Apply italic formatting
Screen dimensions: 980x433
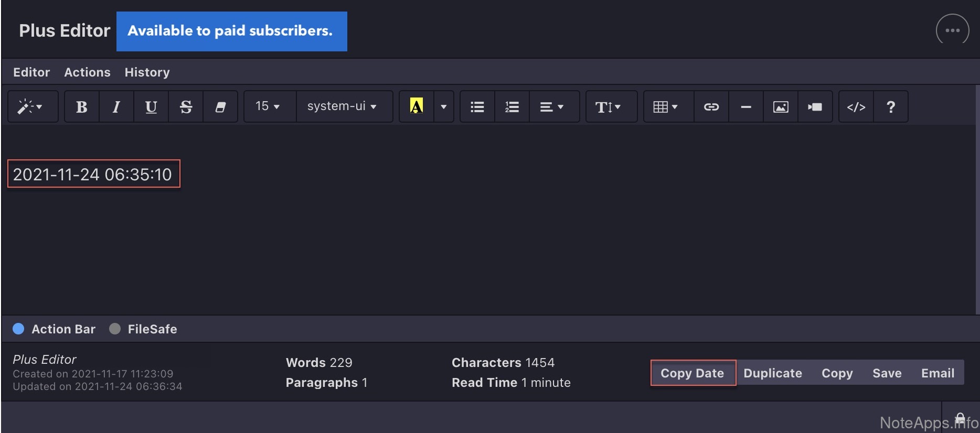[x=116, y=107]
